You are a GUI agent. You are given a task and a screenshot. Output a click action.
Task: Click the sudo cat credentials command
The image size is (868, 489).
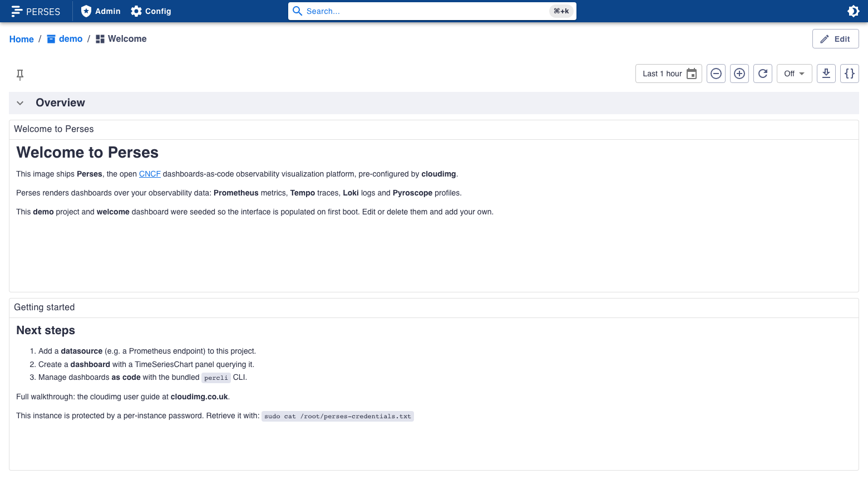pos(338,416)
